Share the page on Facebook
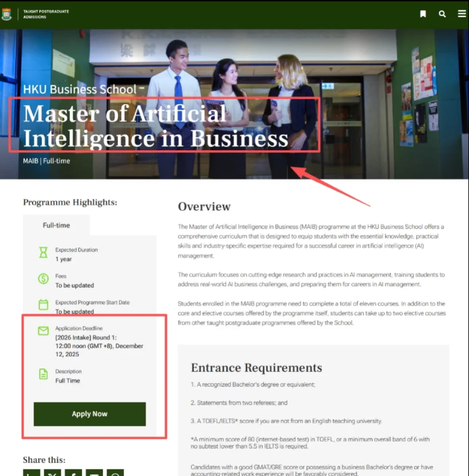 73,473
